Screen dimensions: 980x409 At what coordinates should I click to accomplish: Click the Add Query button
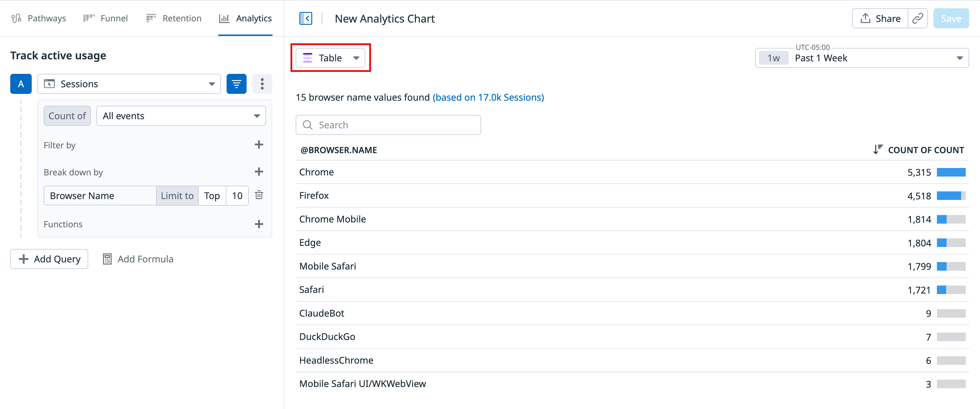(49, 259)
